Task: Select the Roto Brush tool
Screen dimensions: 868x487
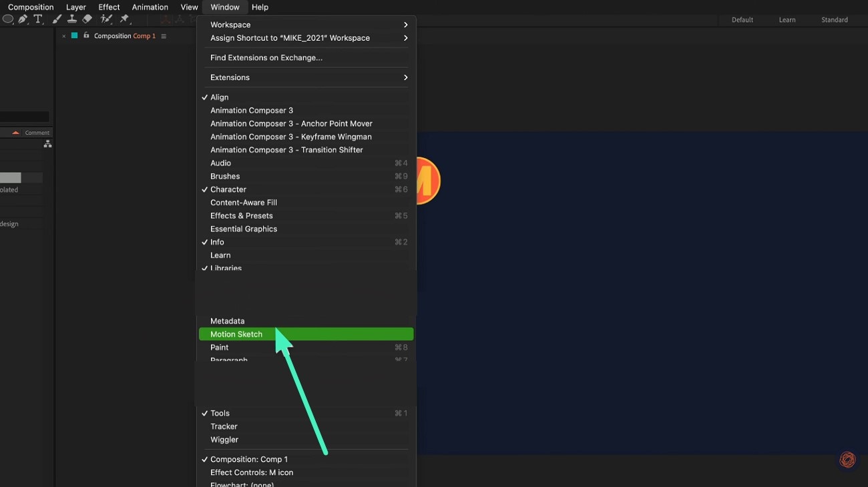Action: point(107,19)
